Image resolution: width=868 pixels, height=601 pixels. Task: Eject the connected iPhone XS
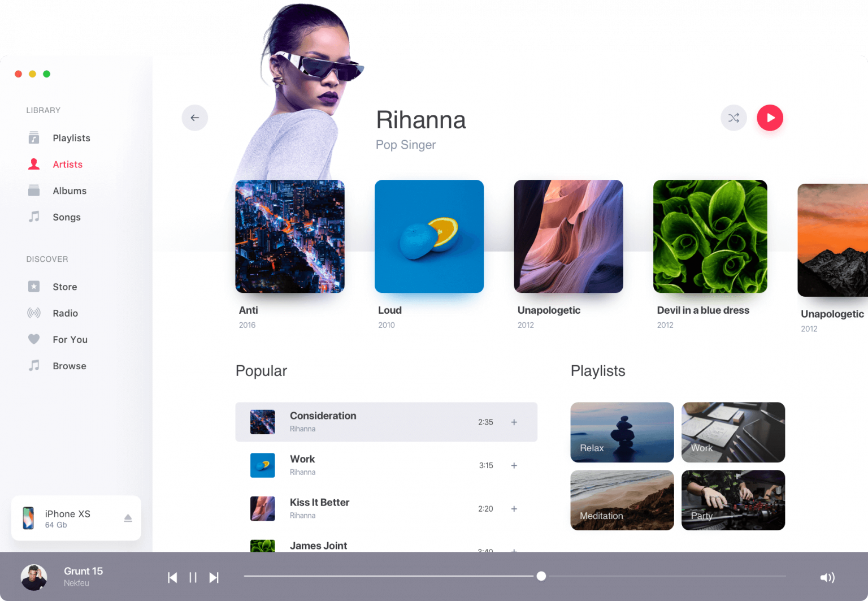coord(129,517)
